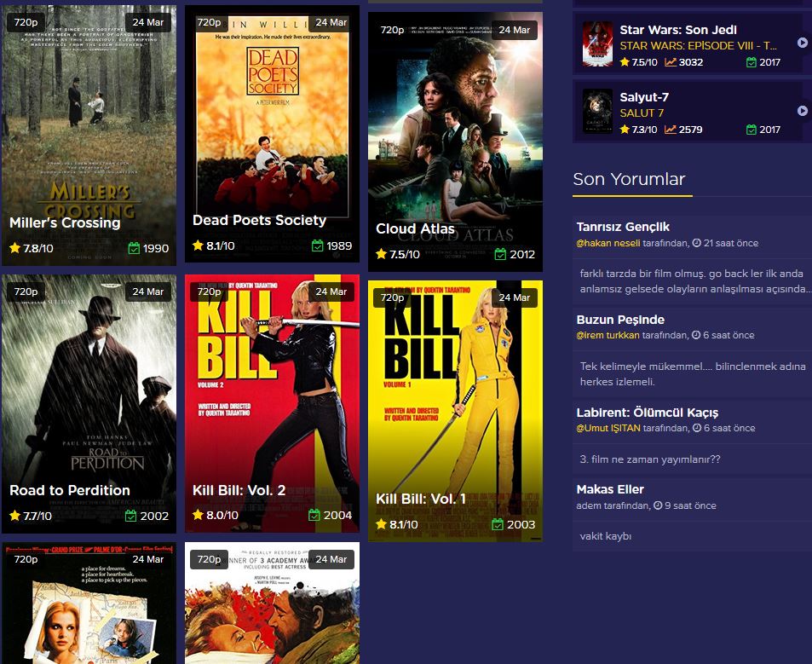812x664 pixels.
Task: Click the clock icon beside 21 saat önce
Action: coord(697,242)
